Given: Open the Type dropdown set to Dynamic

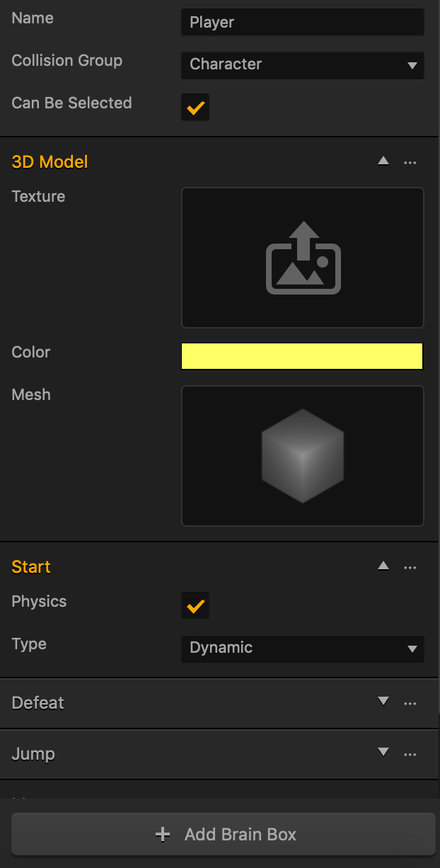Looking at the screenshot, I should (303, 648).
